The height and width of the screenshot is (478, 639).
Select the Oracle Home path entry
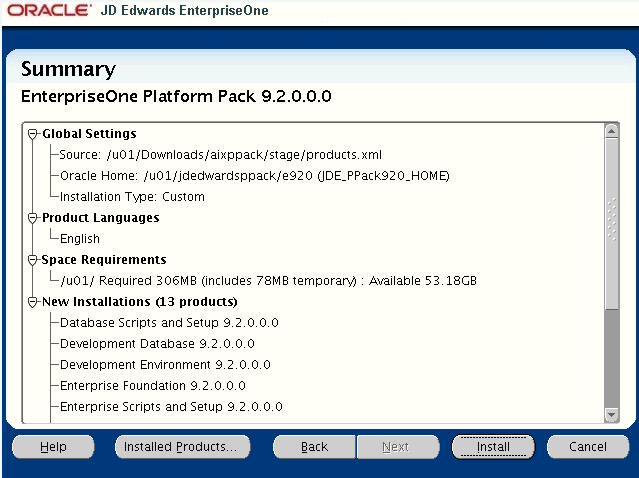pyautogui.click(x=254, y=176)
